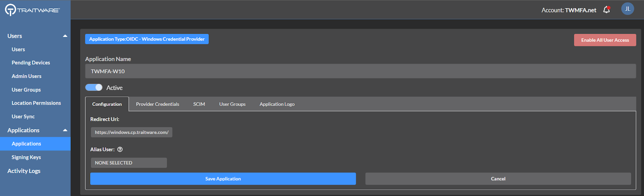
Task: Click the Application Name input field
Action: pyautogui.click(x=361, y=71)
